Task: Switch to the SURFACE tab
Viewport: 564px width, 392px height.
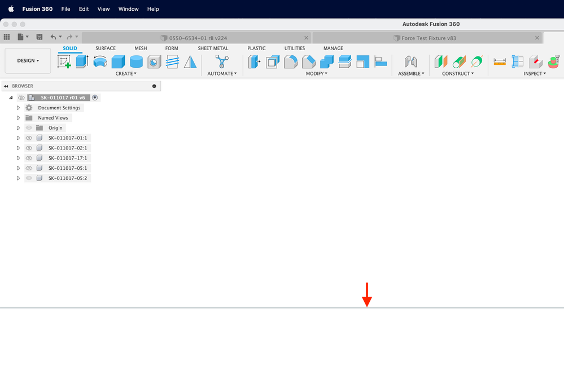Action: 106,48
